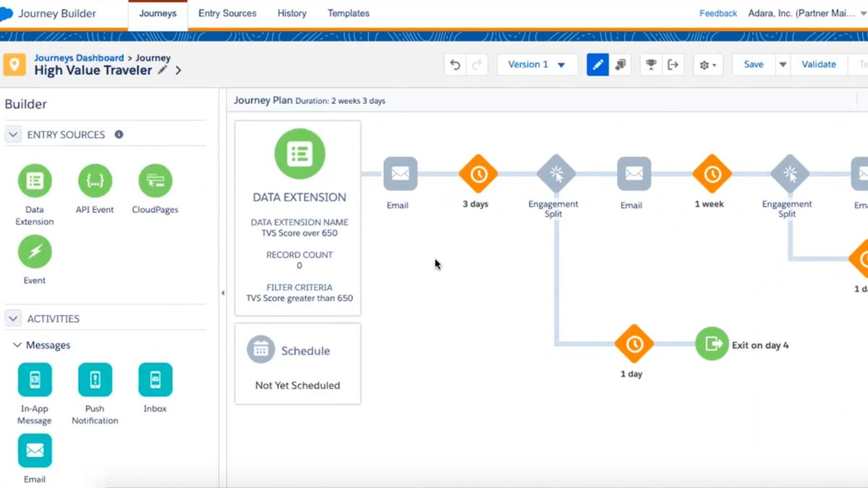Click the 'Duration: 2 weeks 3 days' text
This screenshot has height=488, width=868.
pos(341,101)
